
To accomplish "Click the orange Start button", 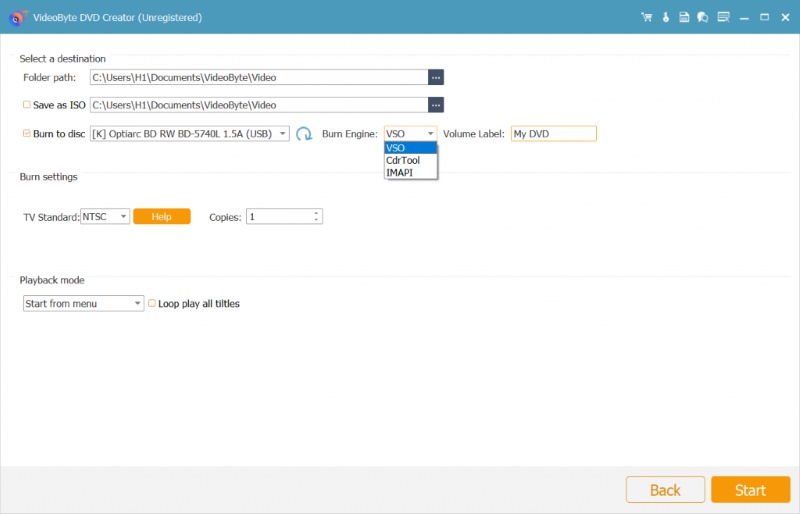I will pos(750,490).
